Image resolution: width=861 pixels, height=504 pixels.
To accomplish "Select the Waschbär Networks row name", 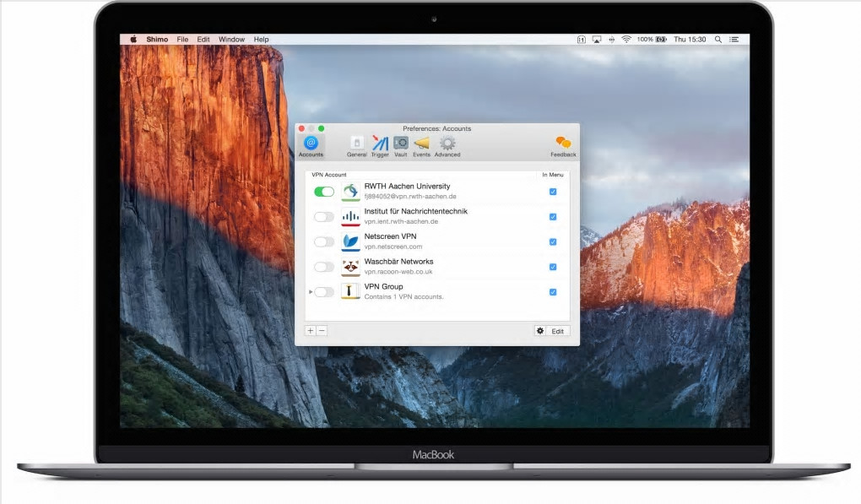I will point(398,262).
